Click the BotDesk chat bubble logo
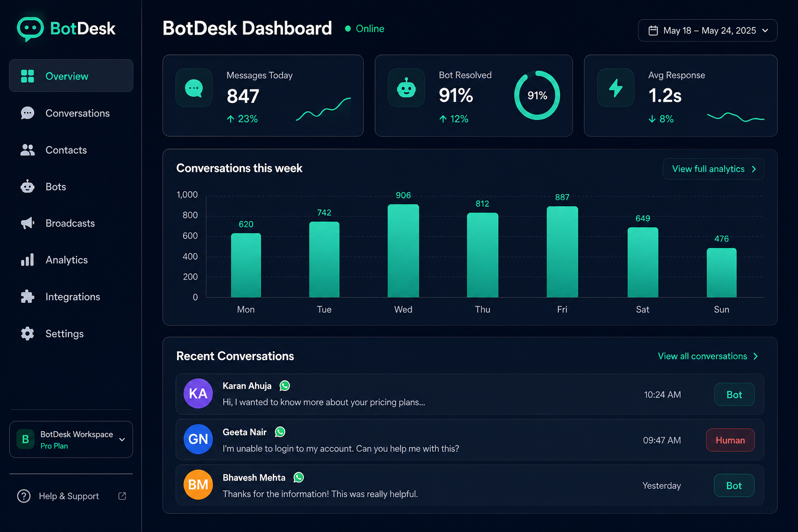Viewport: 798px width, 532px height. coord(30,29)
